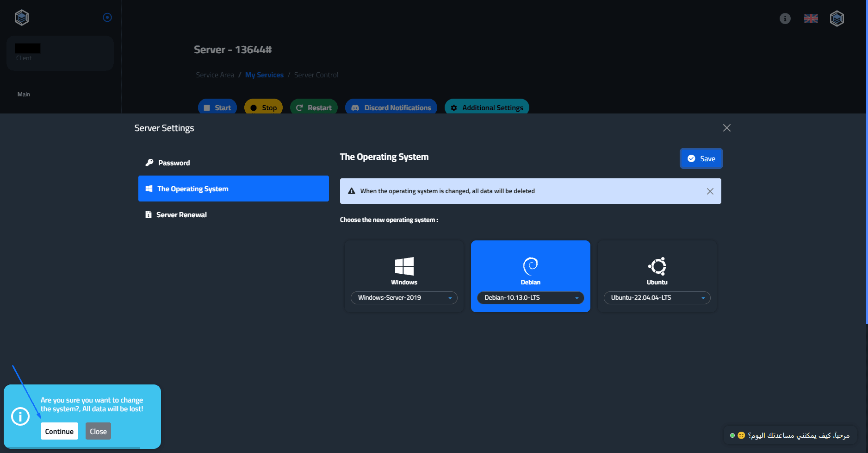Open the Server Renewal tab
868x453 pixels.
coord(234,214)
